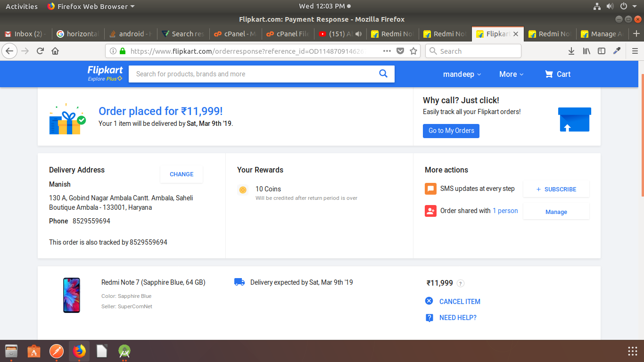Click the green padlock in the address bar
The width and height of the screenshot is (644, 362).
click(123, 51)
